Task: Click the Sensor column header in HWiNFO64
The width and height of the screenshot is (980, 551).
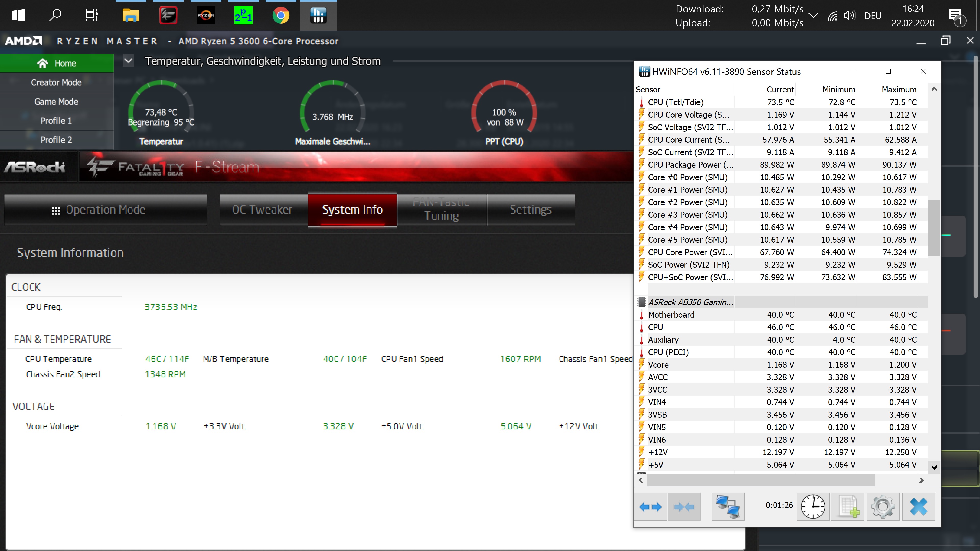Action: pos(685,89)
